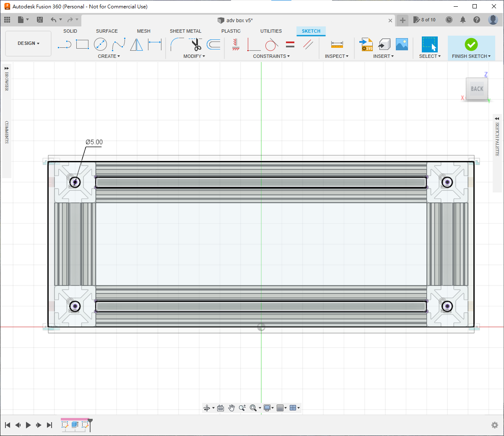Viewport: 504px width, 436px height.
Task: Activate the Pan hand tool
Action: 231,408
